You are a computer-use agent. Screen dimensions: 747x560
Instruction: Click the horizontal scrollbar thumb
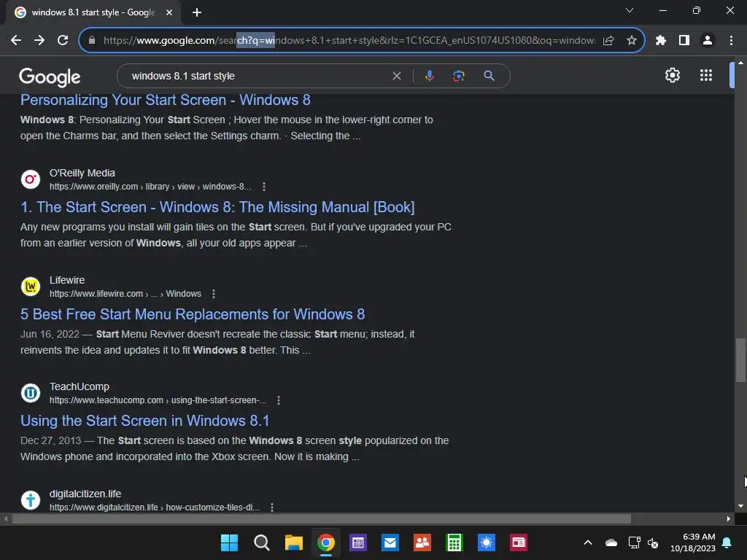click(322, 519)
